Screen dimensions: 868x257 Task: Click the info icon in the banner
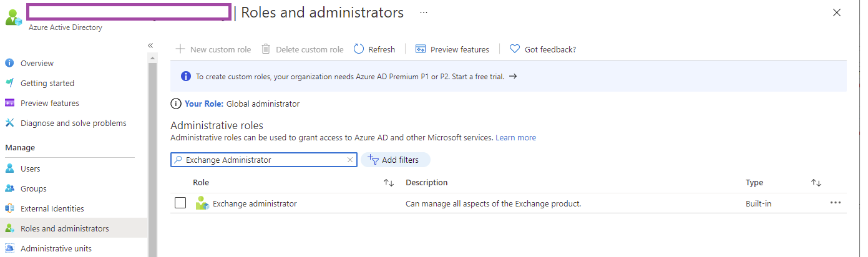click(x=186, y=77)
